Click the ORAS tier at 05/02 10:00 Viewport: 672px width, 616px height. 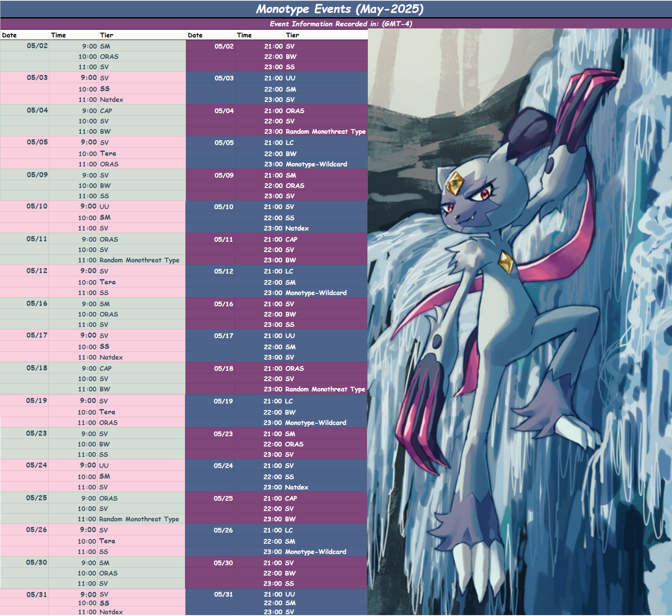coord(109,56)
